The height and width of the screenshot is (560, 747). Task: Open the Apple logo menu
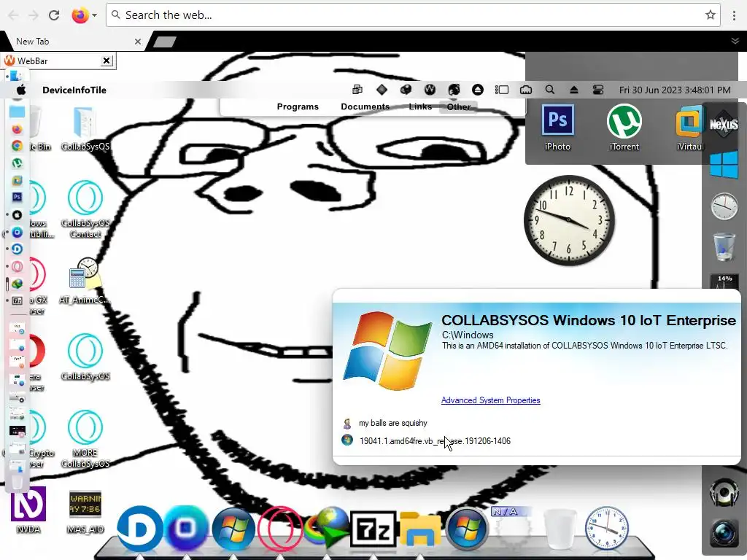[x=21, y=90]
